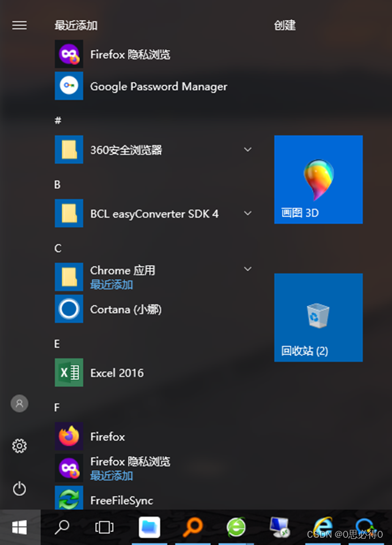Open the 360安全浏览器 folder icon

point(69,150)
